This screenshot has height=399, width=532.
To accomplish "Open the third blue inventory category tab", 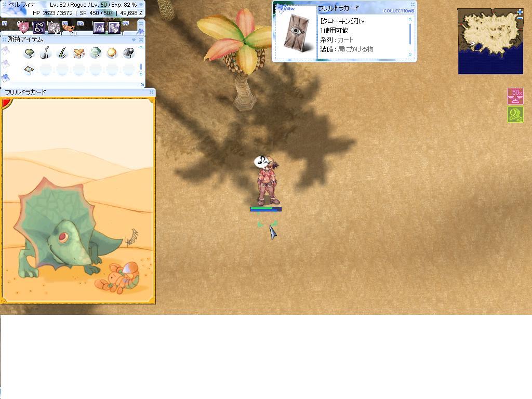I will pyautogui.click(x=5, y=78).
